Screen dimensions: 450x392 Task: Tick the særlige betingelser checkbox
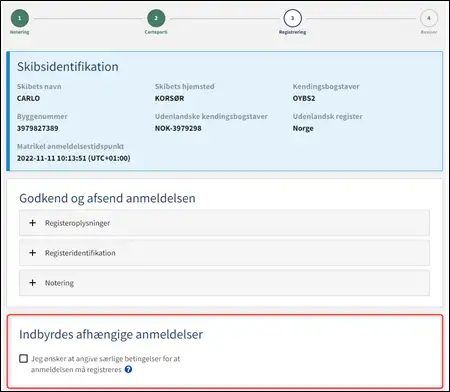23,359
